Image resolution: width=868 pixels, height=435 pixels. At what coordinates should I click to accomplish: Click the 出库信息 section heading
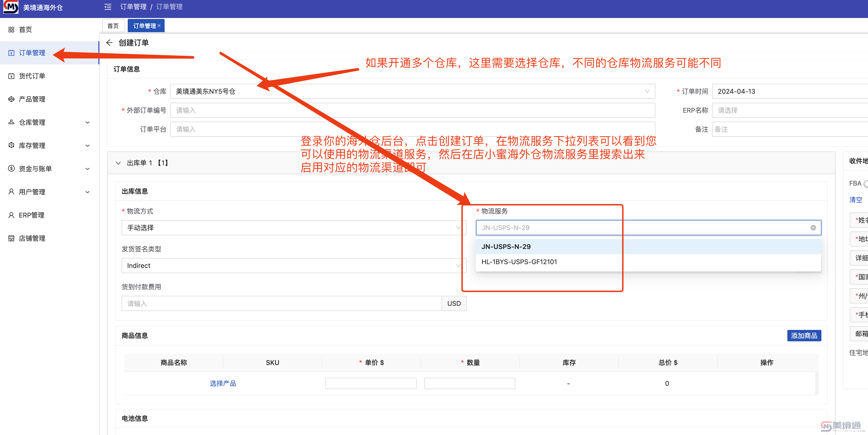[x=135, y=191]
